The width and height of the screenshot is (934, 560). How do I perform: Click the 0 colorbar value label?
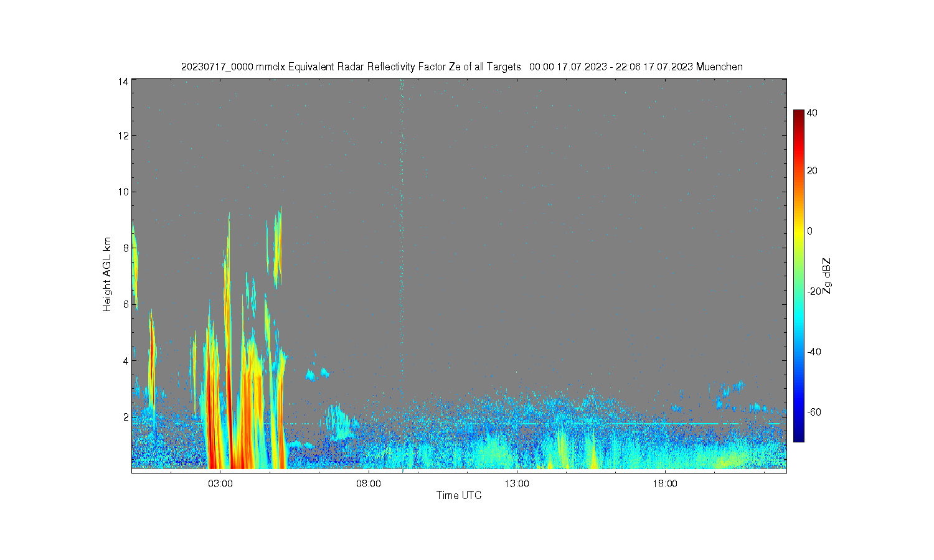(x=809, y=231)
